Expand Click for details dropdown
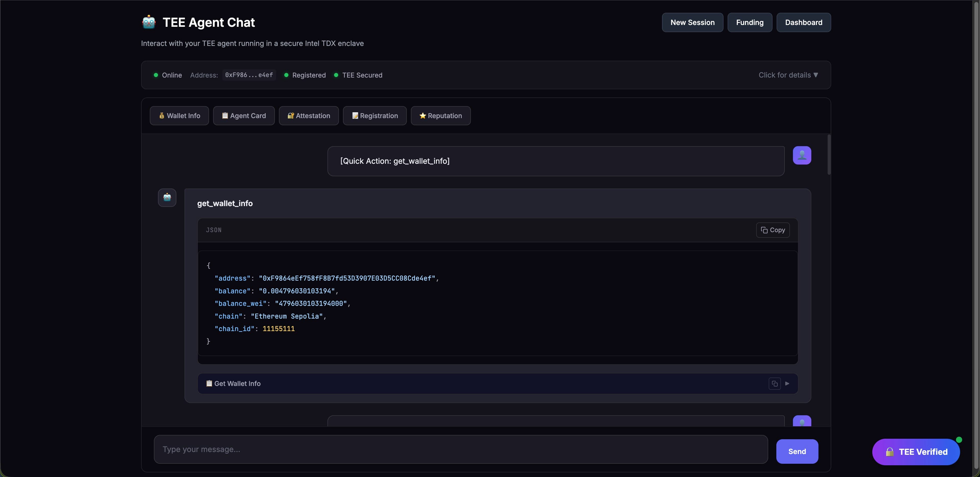Screen dimensions: 980x477 pos(788,75)
